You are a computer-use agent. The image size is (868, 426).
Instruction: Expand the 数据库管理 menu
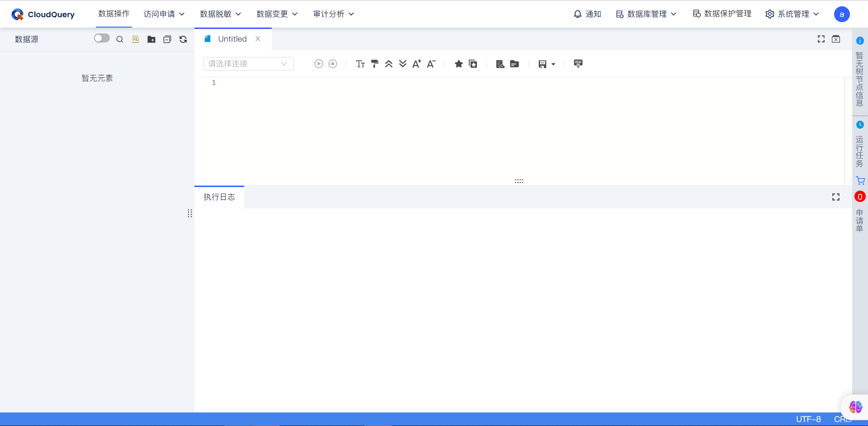click(646, 14)
